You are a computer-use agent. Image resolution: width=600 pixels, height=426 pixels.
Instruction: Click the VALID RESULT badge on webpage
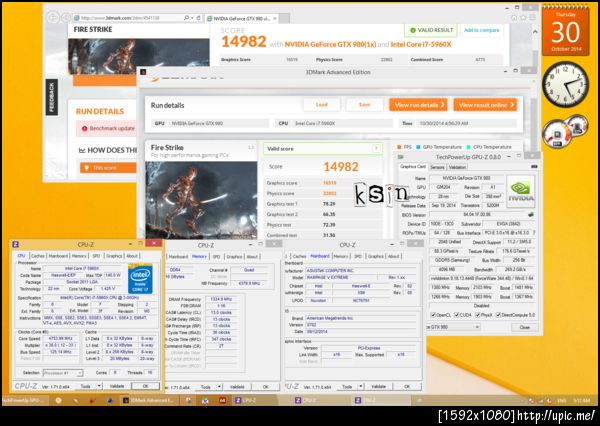(x=431, y=30)
